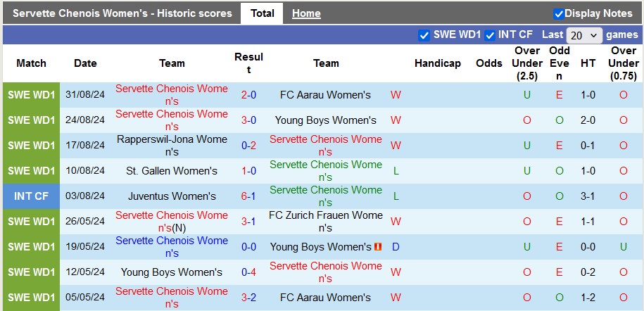Open the 0-4 result on 12/05/24
Image resolution: width=644 pixels, height=311 pixels.
248,272
